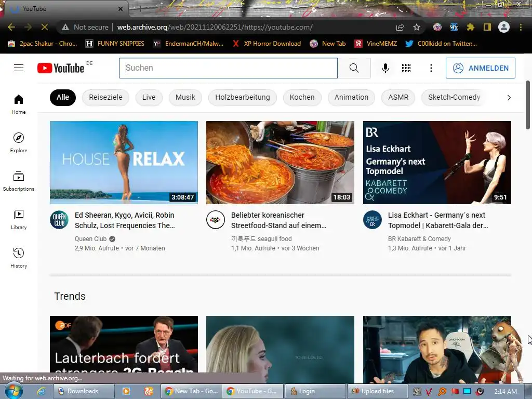Open the Chrome profile avatar
The width and height of the screenshot is (532, 399).
click(504, 27)
